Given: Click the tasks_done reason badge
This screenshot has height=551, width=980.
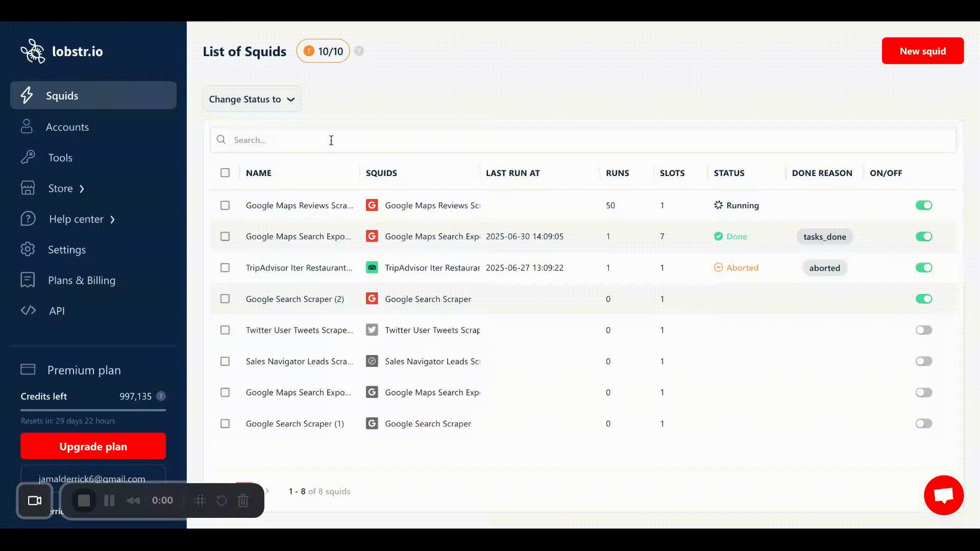Looking at the screenshot, I should click(824, 237).
